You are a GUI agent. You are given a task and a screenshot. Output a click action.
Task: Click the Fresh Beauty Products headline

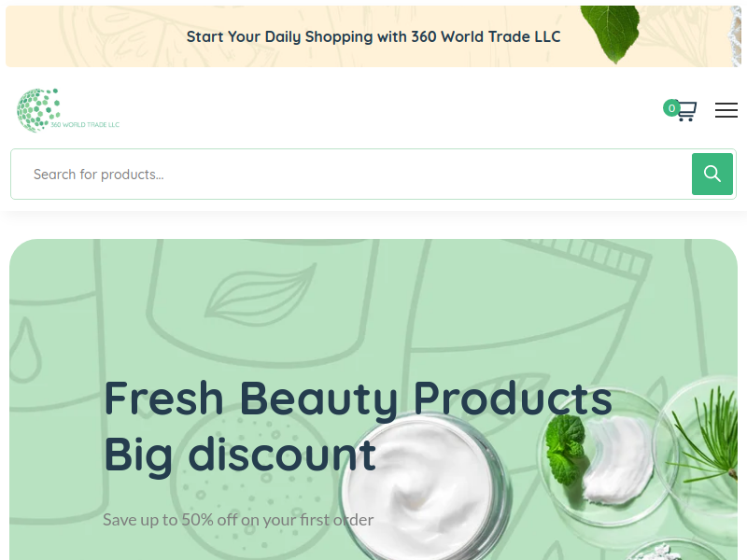pos(358,399)
